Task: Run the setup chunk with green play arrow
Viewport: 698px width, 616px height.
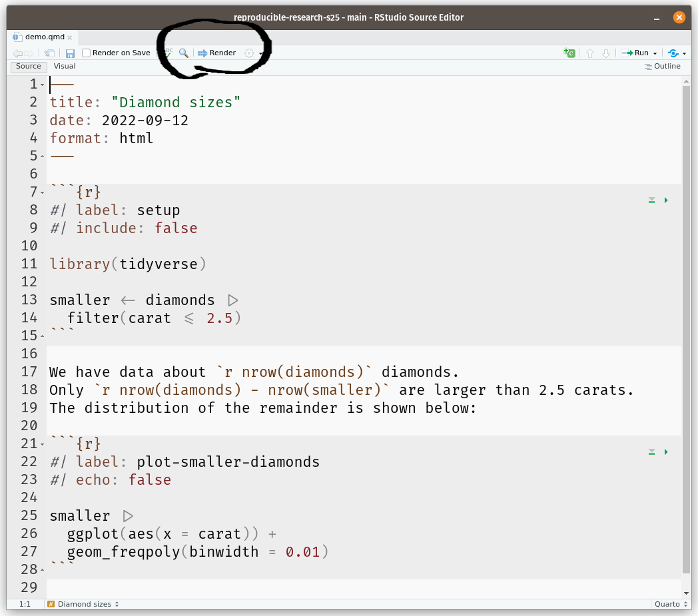Action: coord(665,200)
